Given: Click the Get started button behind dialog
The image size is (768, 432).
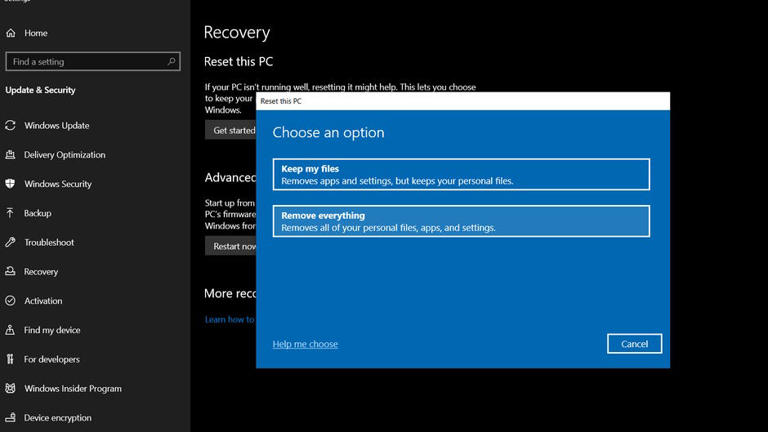Looking at the screenshot, I should pyautogui.click(x=231, y=130).
